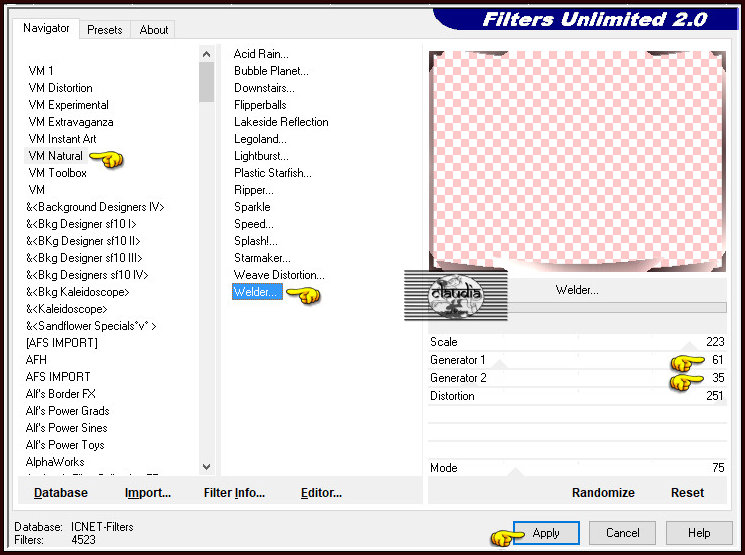
Task: Choose the Legoland... filter
Action: pos(260,139)
